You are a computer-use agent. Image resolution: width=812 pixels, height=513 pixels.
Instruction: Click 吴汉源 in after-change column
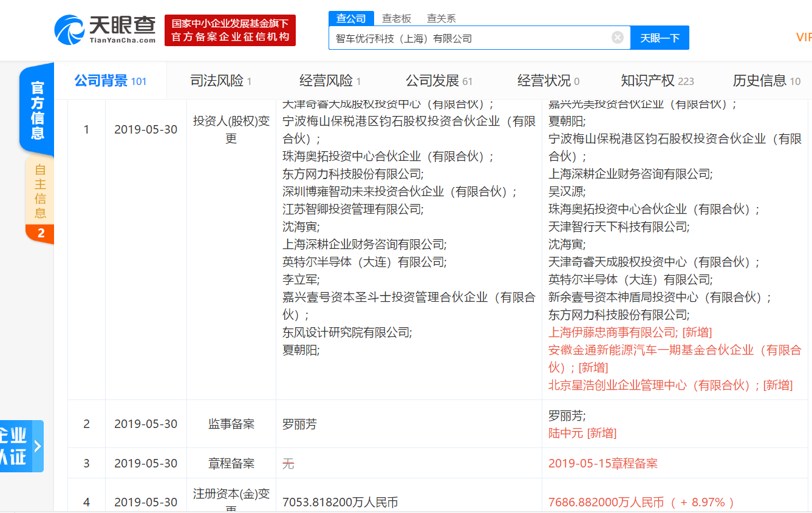pos(567,191)
